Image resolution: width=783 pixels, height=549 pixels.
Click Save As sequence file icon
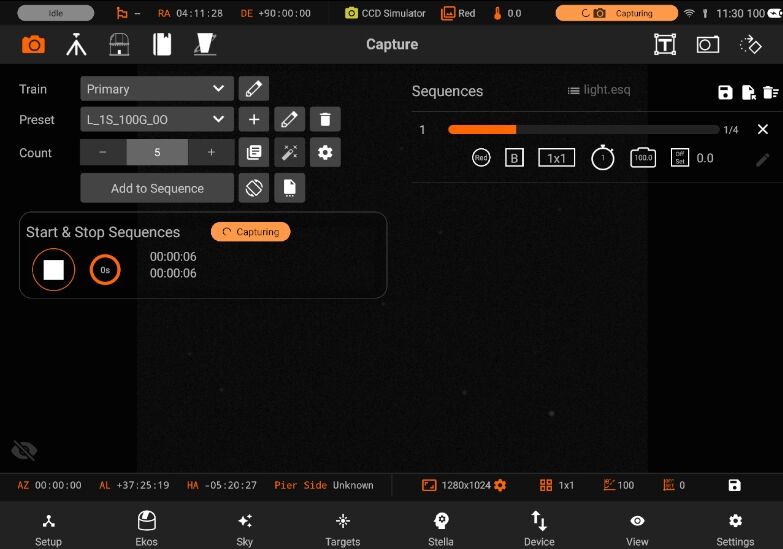click(x=748, y=92)
